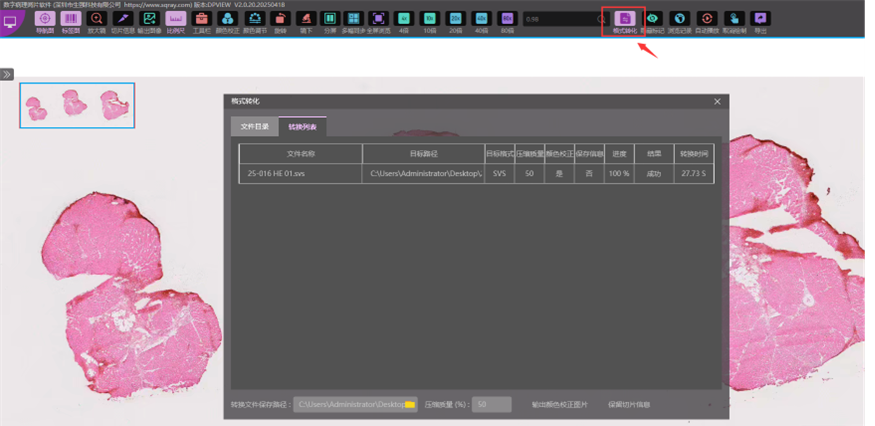Toggle 保留切片信息 option
The image size is (875, 426).
(629, 404)
